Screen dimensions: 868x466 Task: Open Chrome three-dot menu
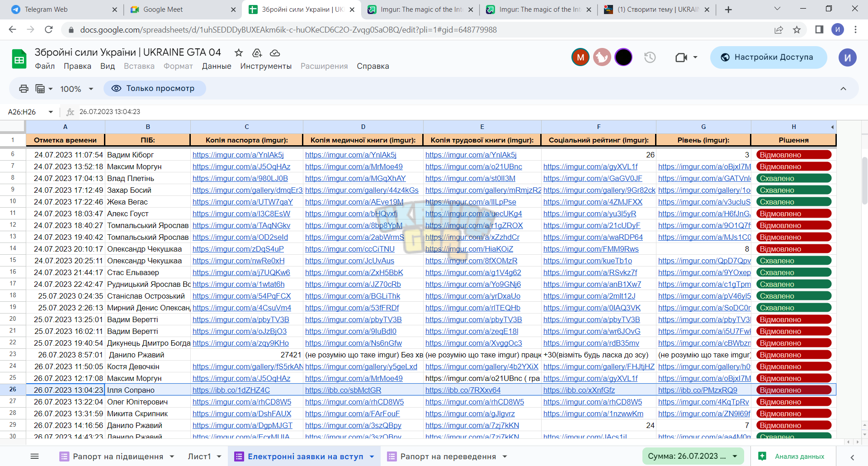855,29
